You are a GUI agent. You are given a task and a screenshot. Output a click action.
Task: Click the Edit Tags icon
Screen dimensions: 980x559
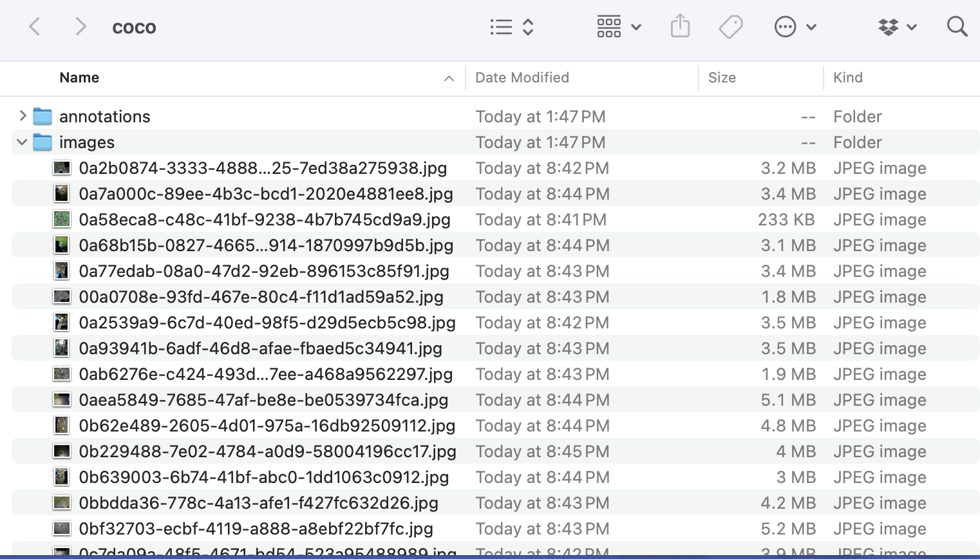pos(731,27)
